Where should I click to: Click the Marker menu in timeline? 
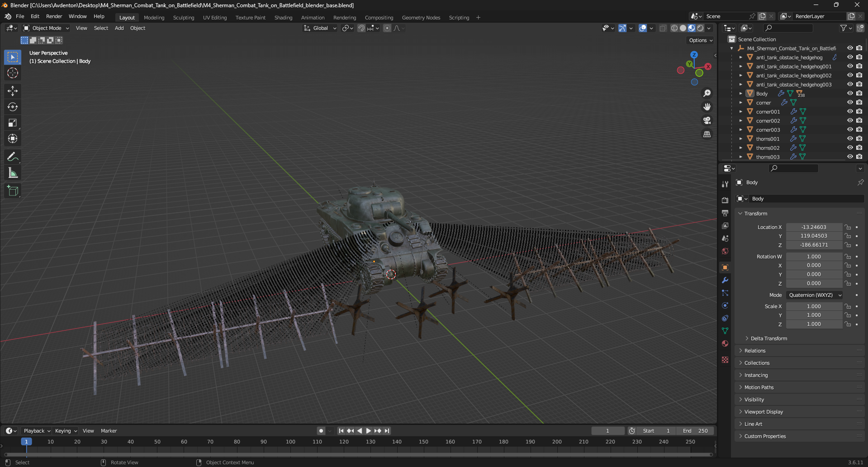pos(109,431)
